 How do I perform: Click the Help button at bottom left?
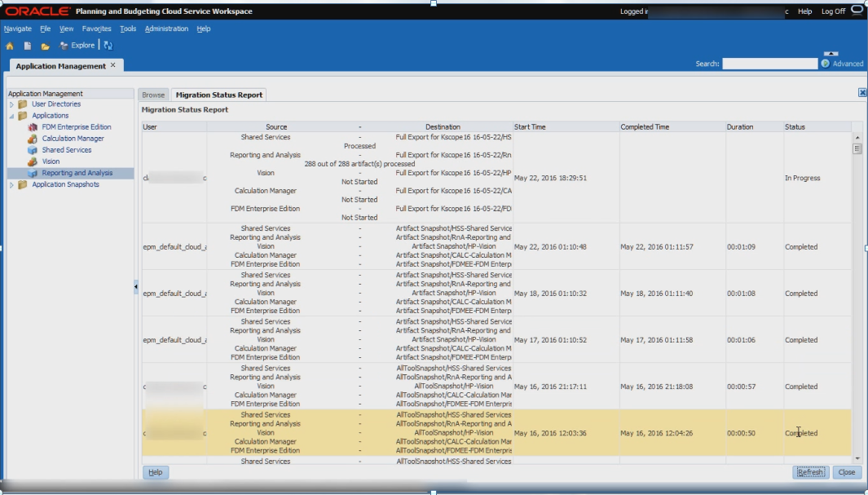click(156, 472)
